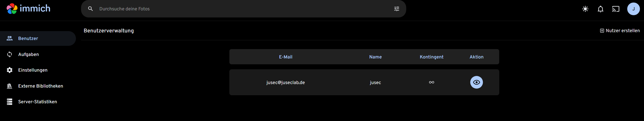
Task: Click the Einstellungen gear icon
Action: (10, 70)
